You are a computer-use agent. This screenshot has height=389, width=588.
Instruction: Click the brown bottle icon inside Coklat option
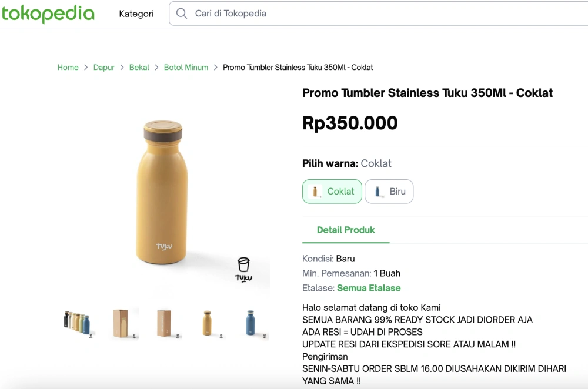point(315,191)
